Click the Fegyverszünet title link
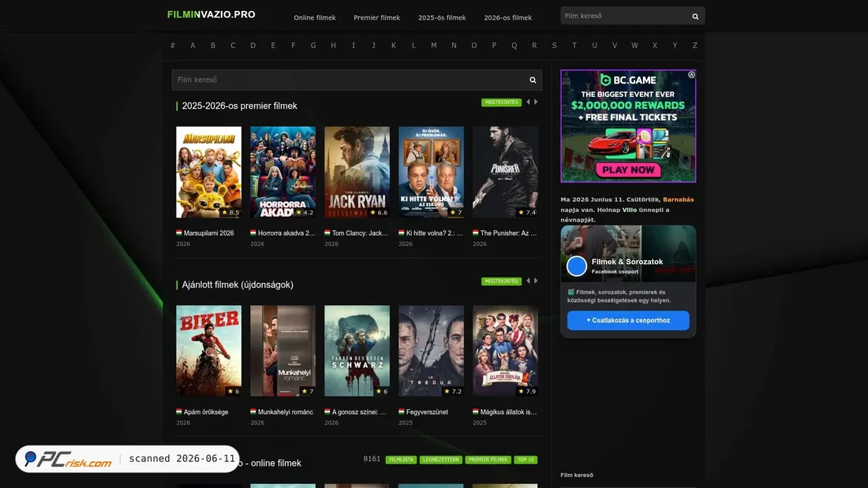Screen dimensions: 868x488 tap(427, 412)
